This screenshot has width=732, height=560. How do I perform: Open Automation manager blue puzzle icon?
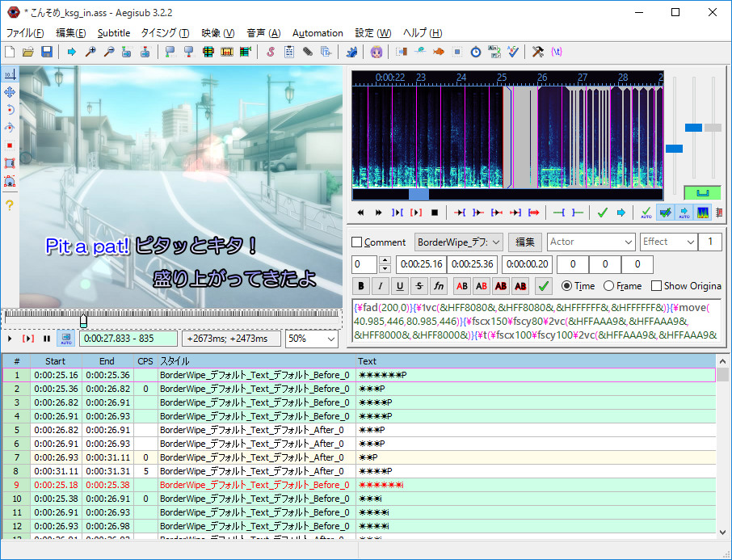click(351, 52)
